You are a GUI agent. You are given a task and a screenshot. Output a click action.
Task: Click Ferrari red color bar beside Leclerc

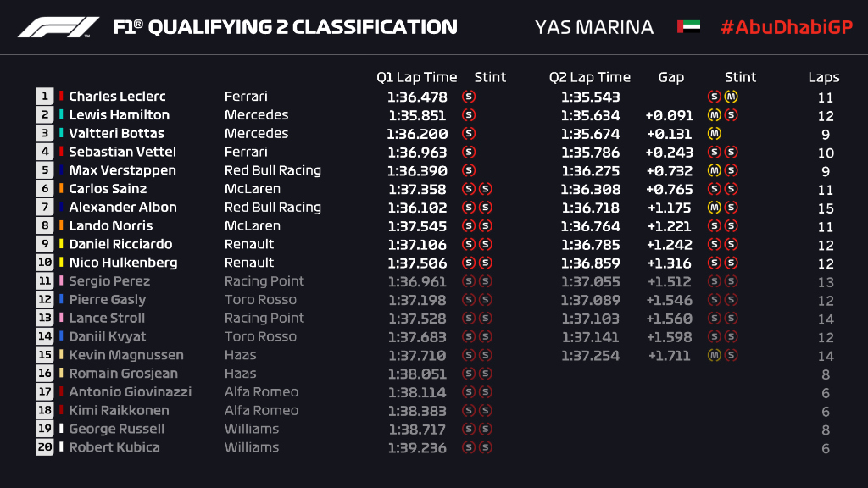pos(61,97)
